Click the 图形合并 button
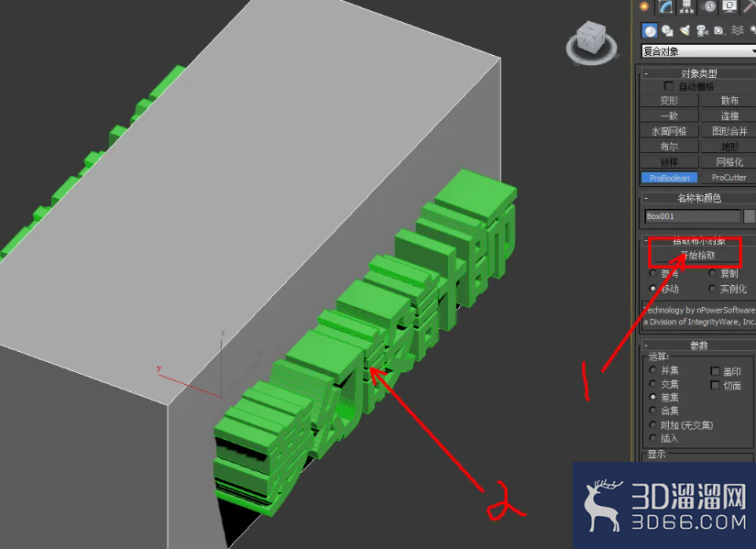 [729, 131]
